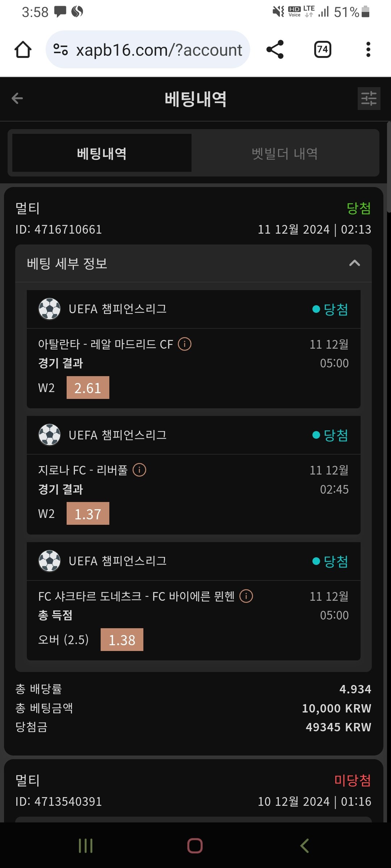The height and width of the screenshot is (868, 391).
Task: Tap info icon next to 아탈란타 - 레알 마드리드 CF
Action: (x=185, y=344)
